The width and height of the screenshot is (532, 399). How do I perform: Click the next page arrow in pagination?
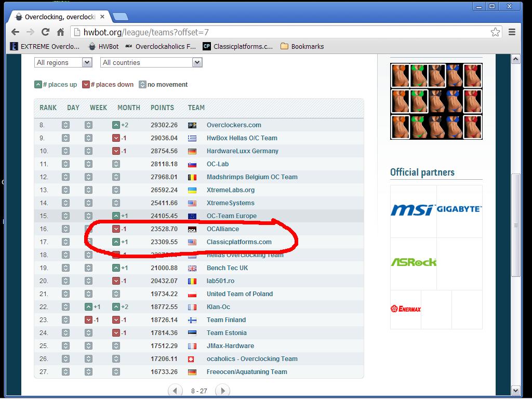(x=222, y=391)
